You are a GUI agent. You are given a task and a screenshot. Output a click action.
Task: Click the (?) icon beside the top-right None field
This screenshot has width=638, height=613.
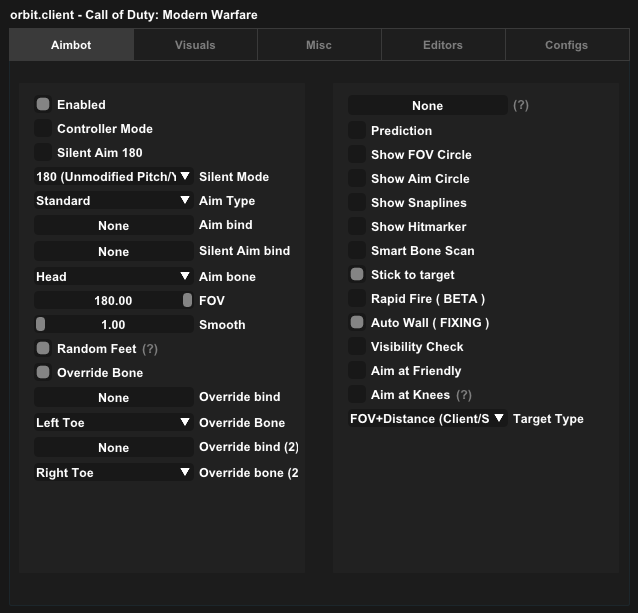(x=520, y=105)
